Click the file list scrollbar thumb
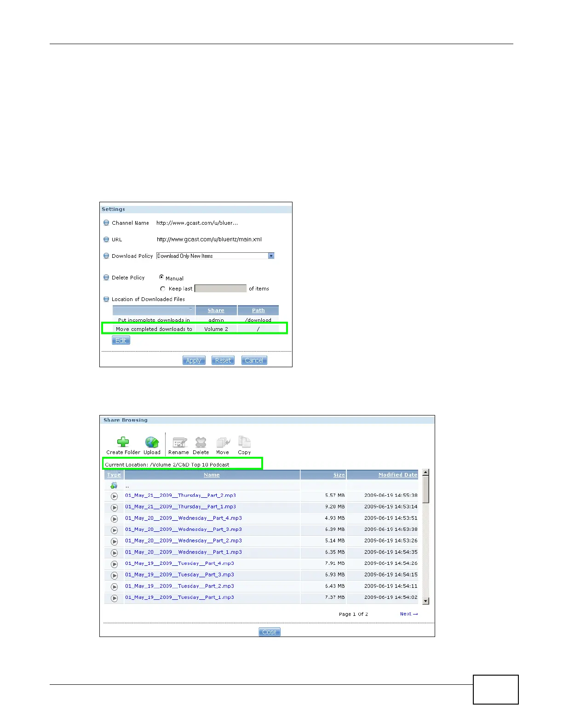 pyautogui.click(x=425, y=489)
